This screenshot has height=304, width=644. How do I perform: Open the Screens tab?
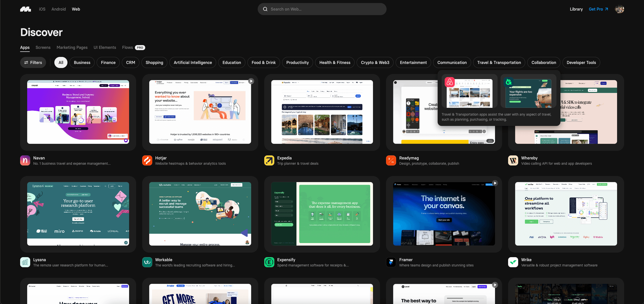[43, 47]
